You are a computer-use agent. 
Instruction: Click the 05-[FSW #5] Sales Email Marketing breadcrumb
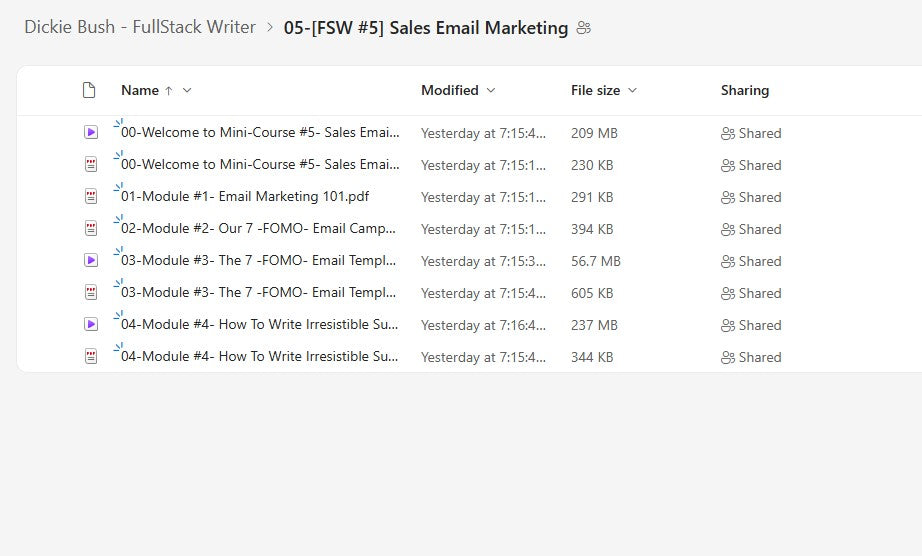coord(426,28)
